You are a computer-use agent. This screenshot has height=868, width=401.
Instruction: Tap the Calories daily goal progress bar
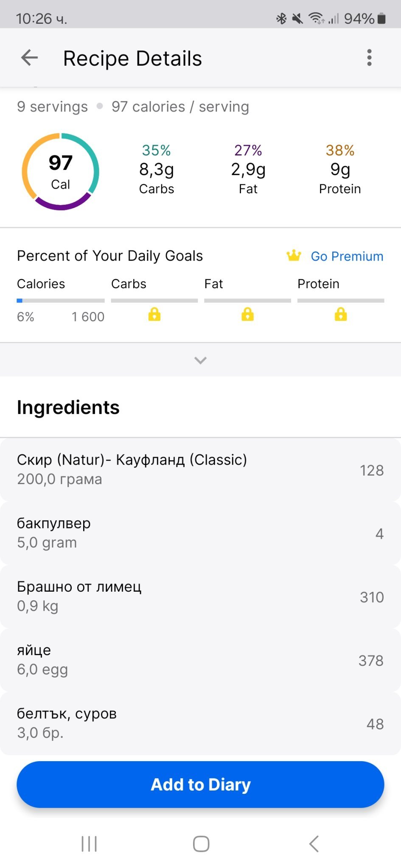coord(61,300)
